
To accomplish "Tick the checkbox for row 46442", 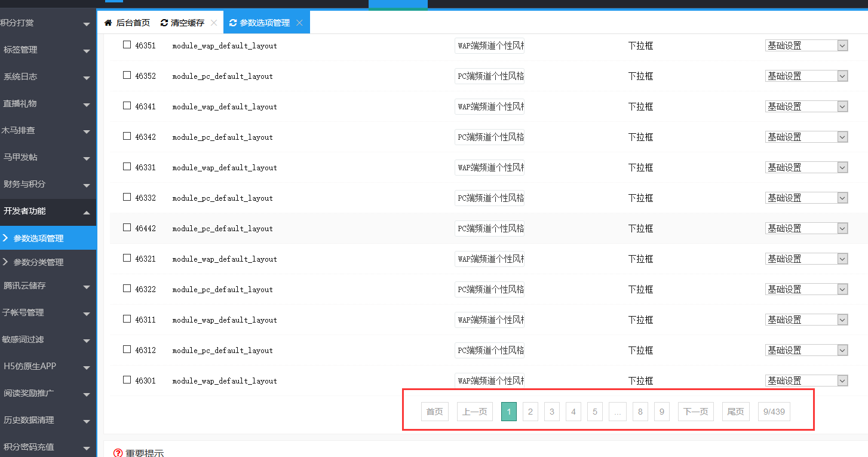I will click(127, 228).
